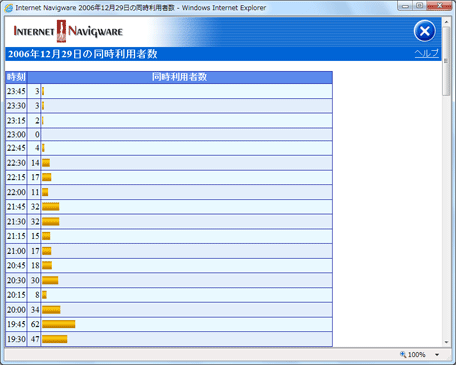456x365 pixels.
Task: Open the ヘルプ help link
Action: point(427,53)
